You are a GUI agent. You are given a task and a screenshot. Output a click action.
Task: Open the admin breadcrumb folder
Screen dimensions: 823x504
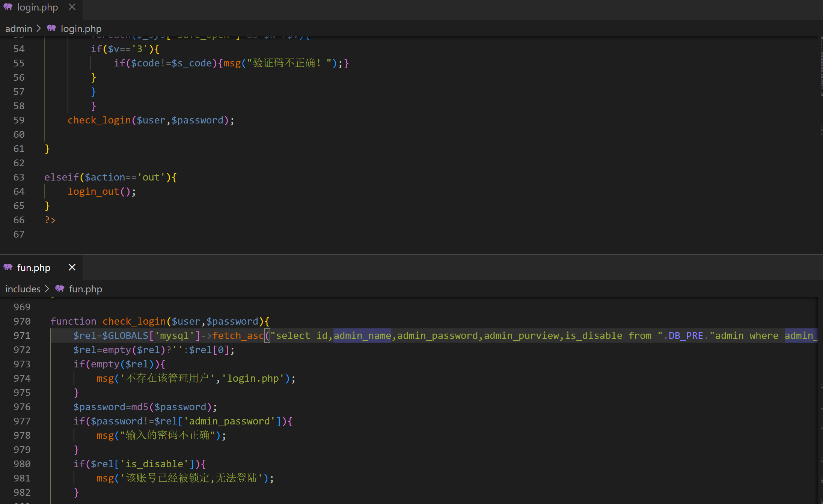coord(18,29)
